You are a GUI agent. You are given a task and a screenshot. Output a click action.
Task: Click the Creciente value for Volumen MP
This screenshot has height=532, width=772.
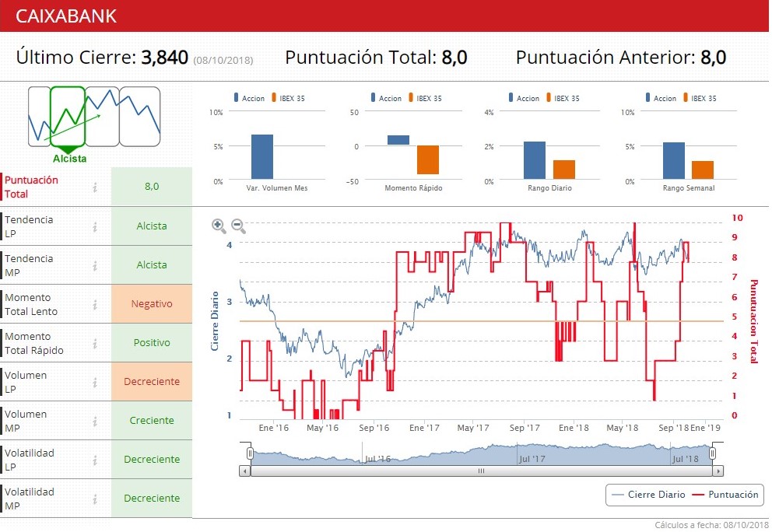(152, 420)
